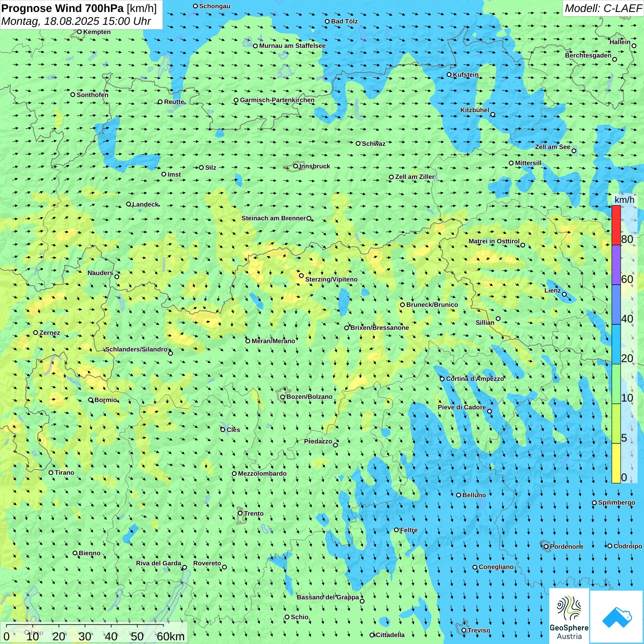Click the Kempten location dot
Image resolution: width=644 pixels, height=644 pixels.
pos(80,32)
